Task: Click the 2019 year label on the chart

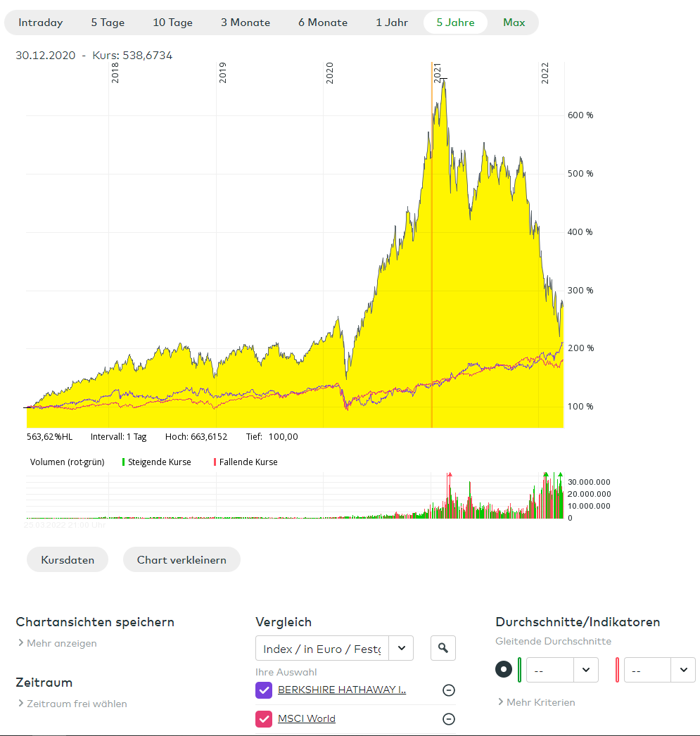Action: point(222,73)
